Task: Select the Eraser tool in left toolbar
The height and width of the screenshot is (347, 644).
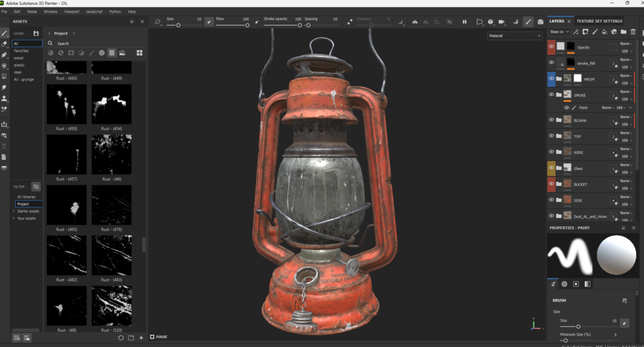Action: coord(4,44)
